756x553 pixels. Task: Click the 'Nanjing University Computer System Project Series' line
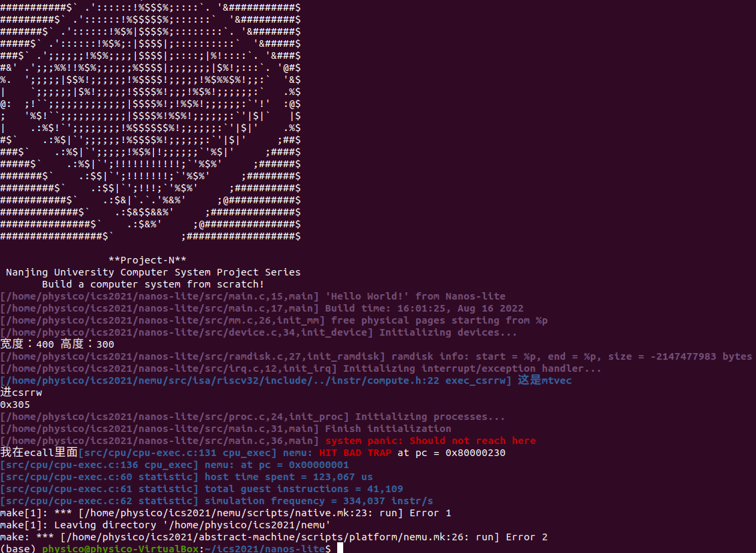[x=153, y=272]
